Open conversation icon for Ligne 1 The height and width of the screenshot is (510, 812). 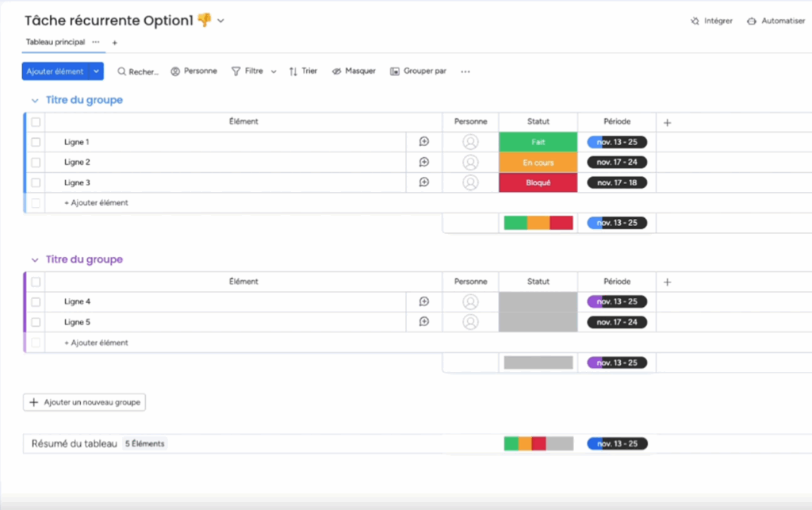tap(424, 141)
